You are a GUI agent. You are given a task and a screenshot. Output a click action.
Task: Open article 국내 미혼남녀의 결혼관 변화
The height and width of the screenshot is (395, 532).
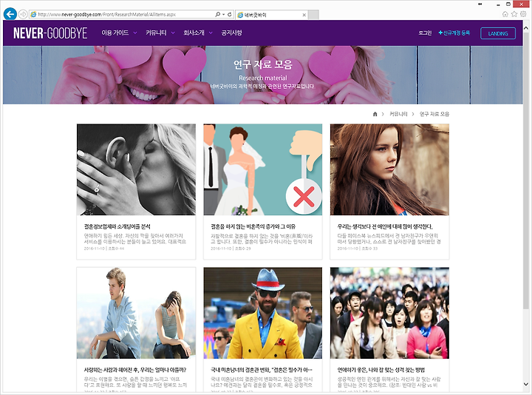[262, 370]
